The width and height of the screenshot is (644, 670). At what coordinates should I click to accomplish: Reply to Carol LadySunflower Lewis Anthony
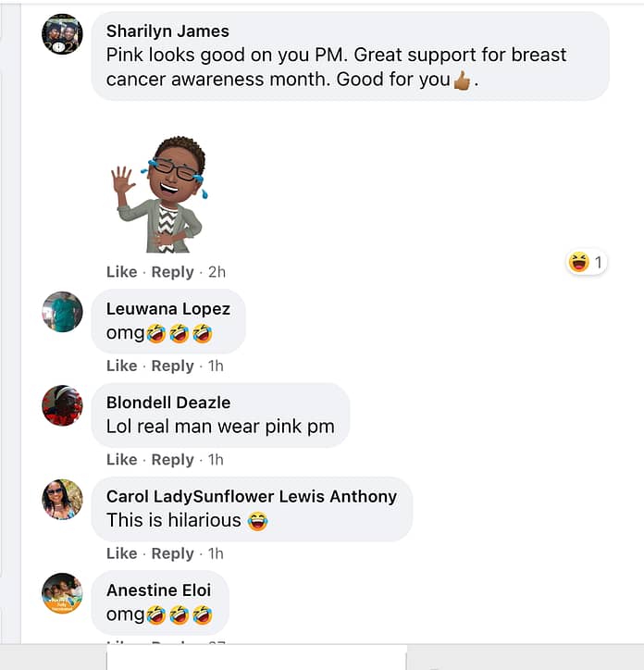point(173,553)
